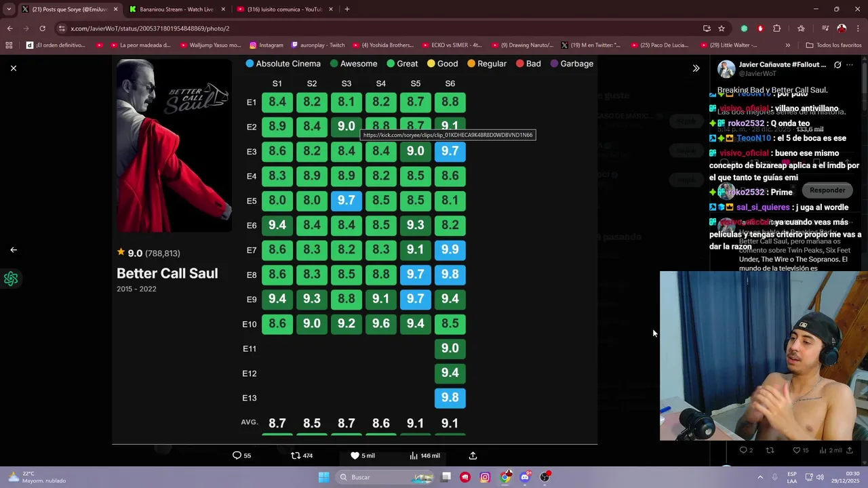This screenshot has height=488, width=868.
Task: Open the clock showing 00:30
Action: 845,477
